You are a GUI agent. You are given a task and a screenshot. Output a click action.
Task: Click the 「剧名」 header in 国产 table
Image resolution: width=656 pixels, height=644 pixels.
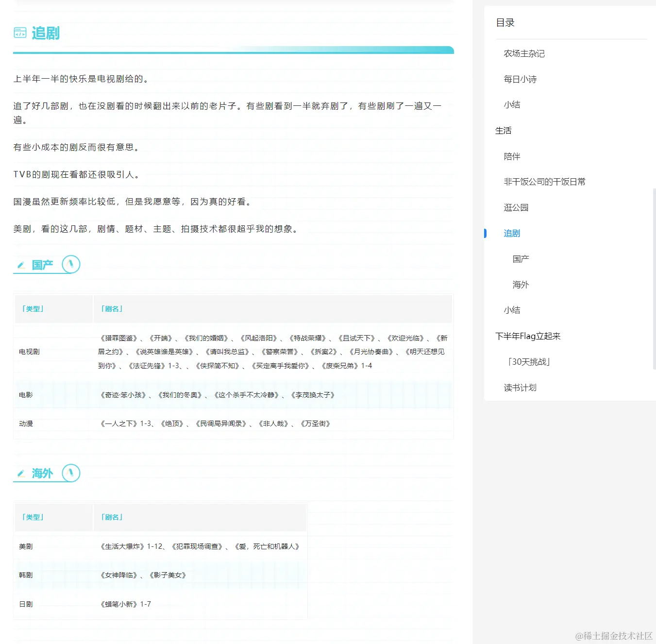112,309
